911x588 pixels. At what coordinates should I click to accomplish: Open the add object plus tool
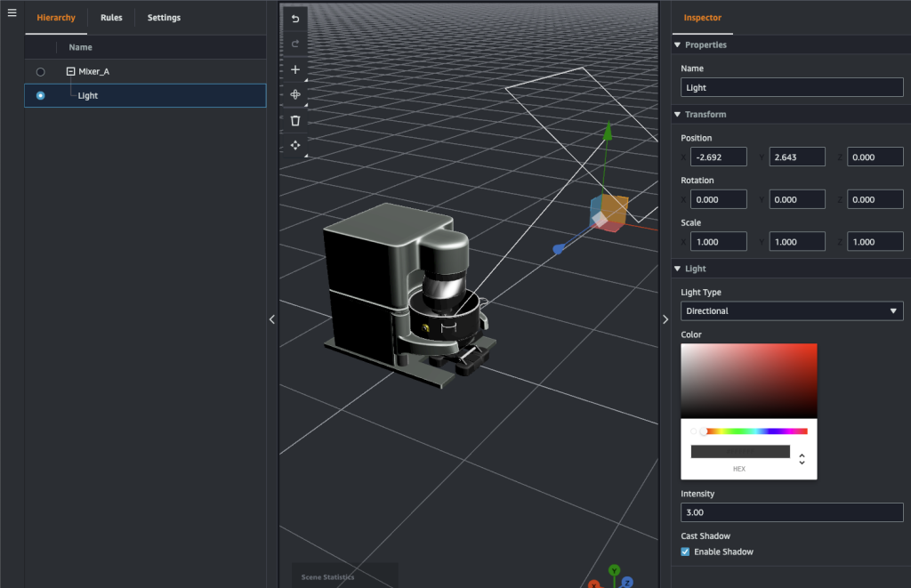295,69
